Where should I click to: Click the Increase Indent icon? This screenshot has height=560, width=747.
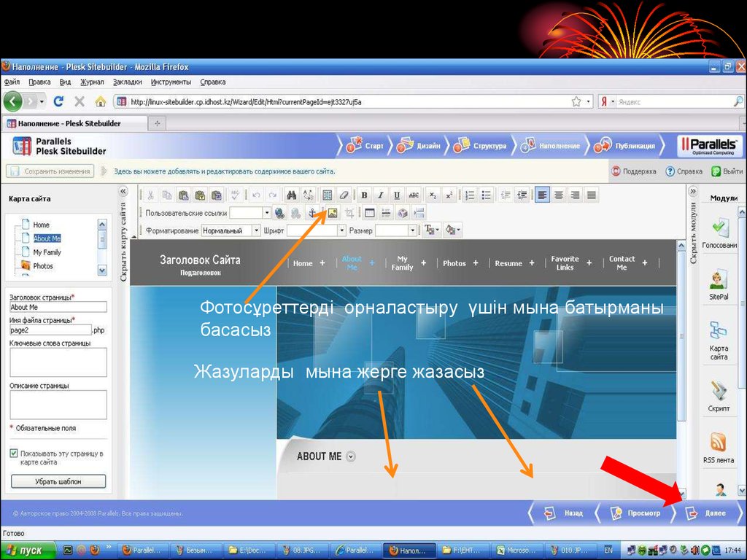(522, 195)
